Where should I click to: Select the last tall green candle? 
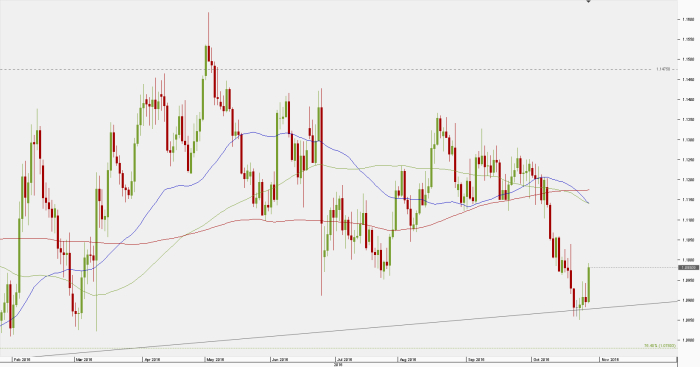coord(589,284)
